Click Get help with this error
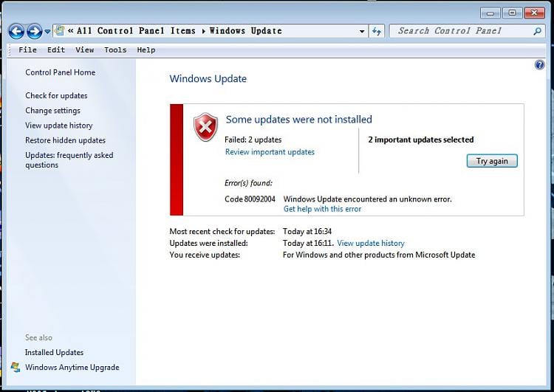Screen dimensions: 554x392 (x=322, y=209)
